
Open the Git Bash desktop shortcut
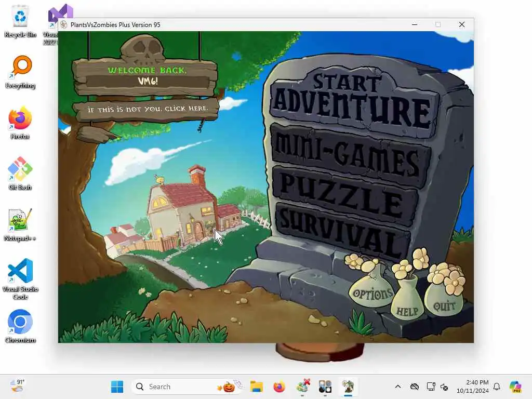pyautogui.click(x=20, y=174)
